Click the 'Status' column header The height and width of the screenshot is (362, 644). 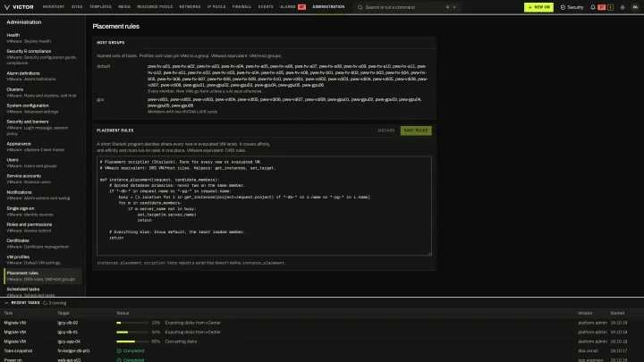pos(123,313)
